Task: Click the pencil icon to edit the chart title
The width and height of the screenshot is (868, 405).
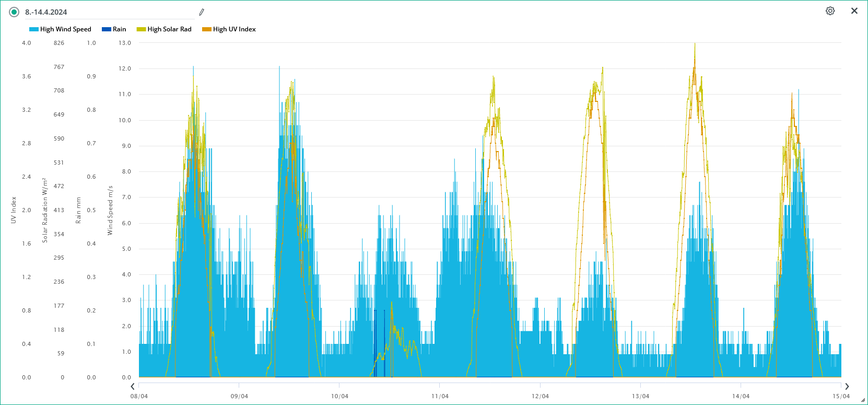Action: (202, 12)
